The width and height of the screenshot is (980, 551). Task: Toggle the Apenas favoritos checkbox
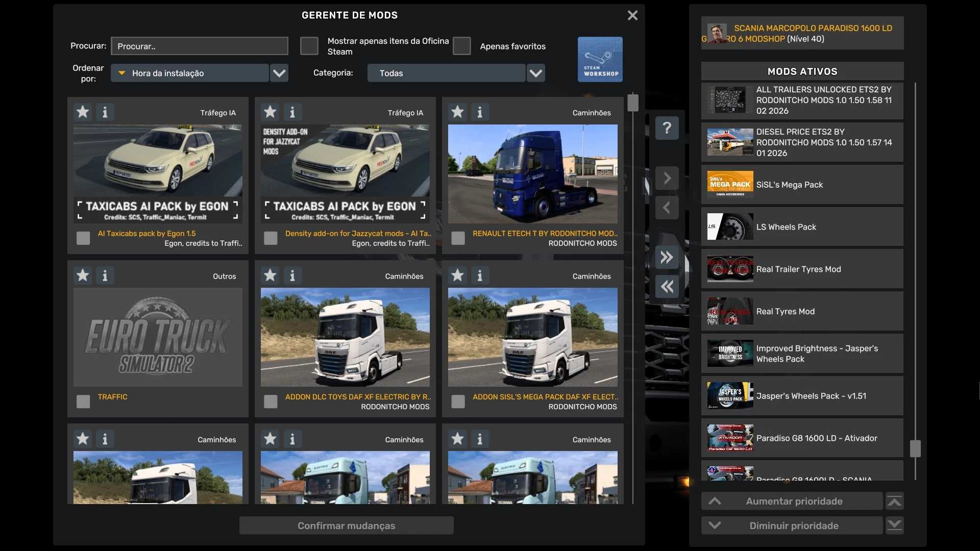pyautogui.click(x=461, y=46)
